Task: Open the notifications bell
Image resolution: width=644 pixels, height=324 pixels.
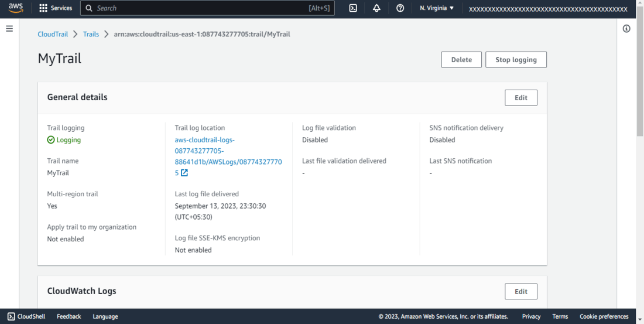Action: tap(376, 8)
